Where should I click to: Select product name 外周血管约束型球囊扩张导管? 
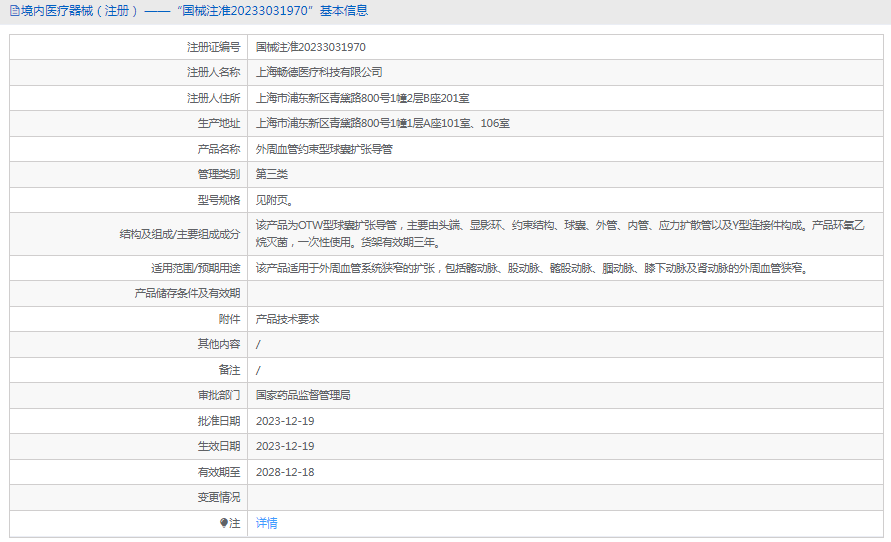(324, 149)
